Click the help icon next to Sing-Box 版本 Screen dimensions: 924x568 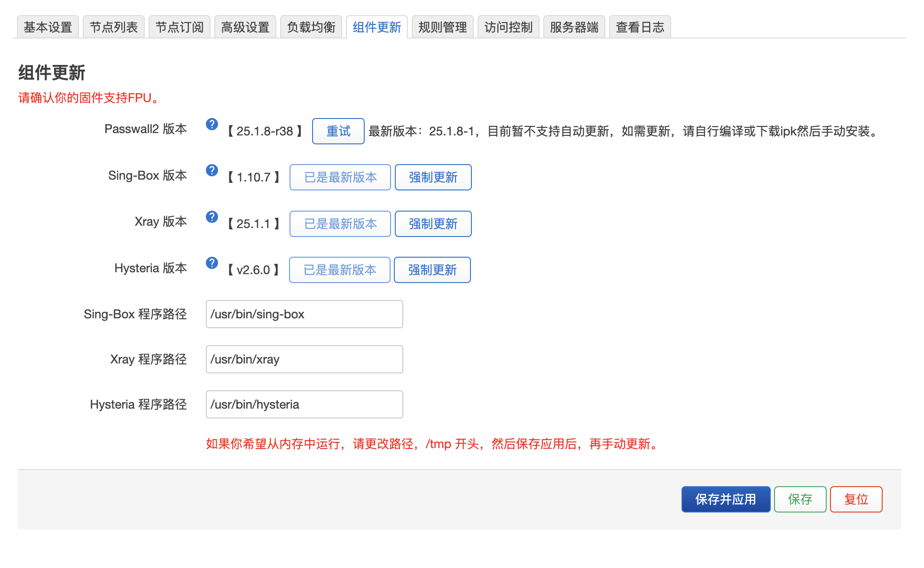[212, 170]
